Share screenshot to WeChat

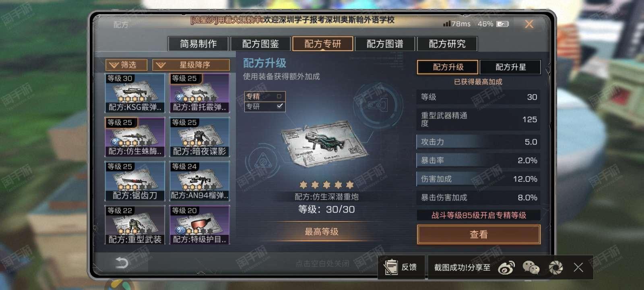[531, 267]
